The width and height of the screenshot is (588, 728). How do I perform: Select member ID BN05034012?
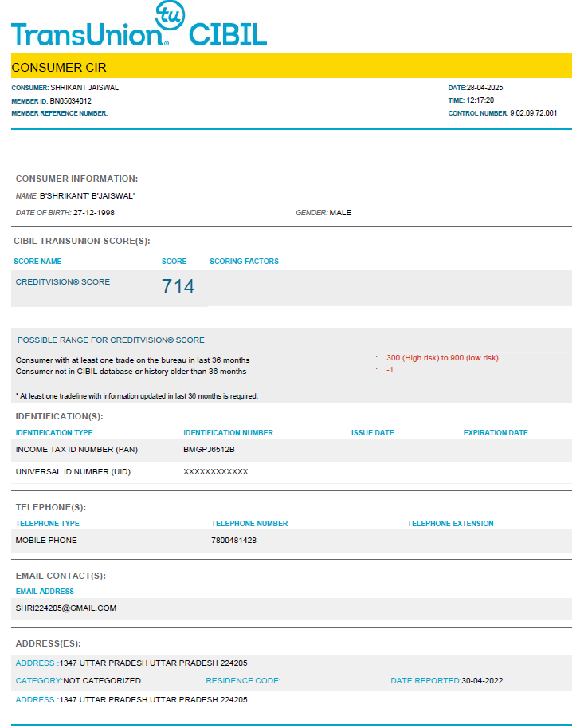[x=71, y=100]
